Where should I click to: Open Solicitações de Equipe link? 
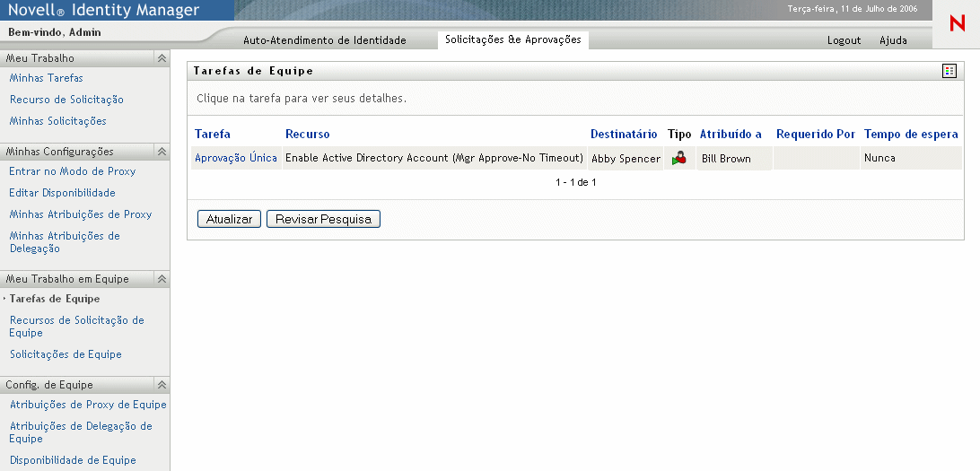coord(66,354)
